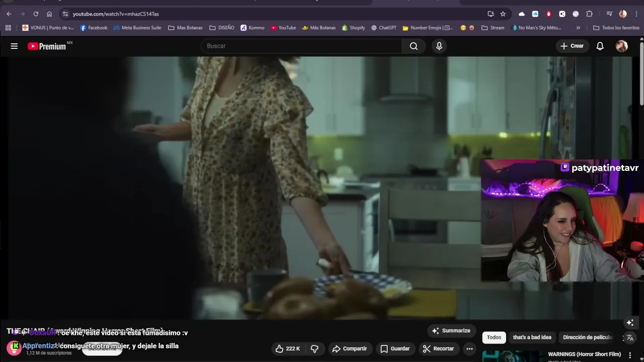644x362 pixels.
Task: Dislike the video thumbs-down
Action: point(314,348)
